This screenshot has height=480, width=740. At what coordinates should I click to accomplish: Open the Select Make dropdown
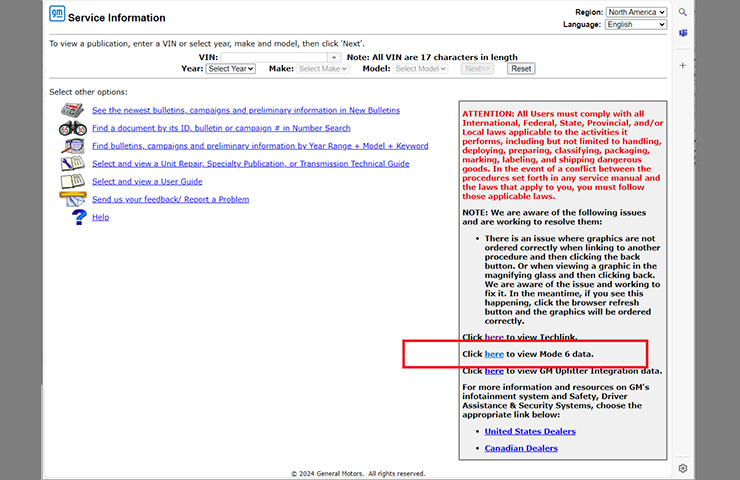click(x=323, y=69)
